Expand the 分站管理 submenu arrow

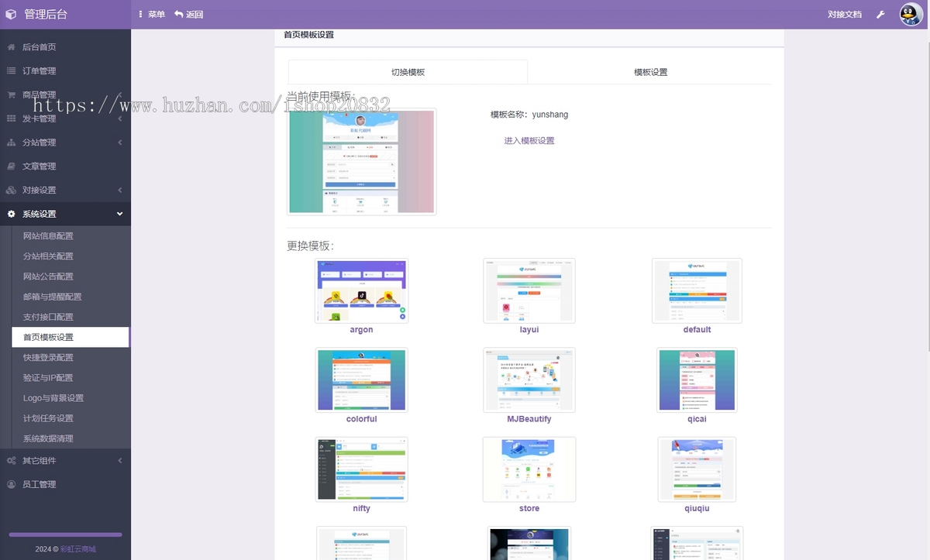coord(119,143)
